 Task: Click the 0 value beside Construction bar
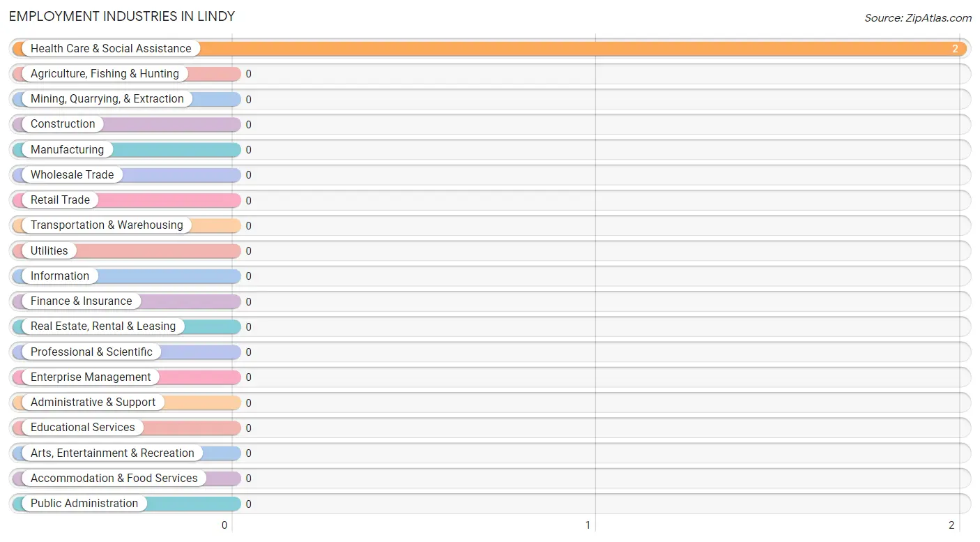(x=248, y=125)
